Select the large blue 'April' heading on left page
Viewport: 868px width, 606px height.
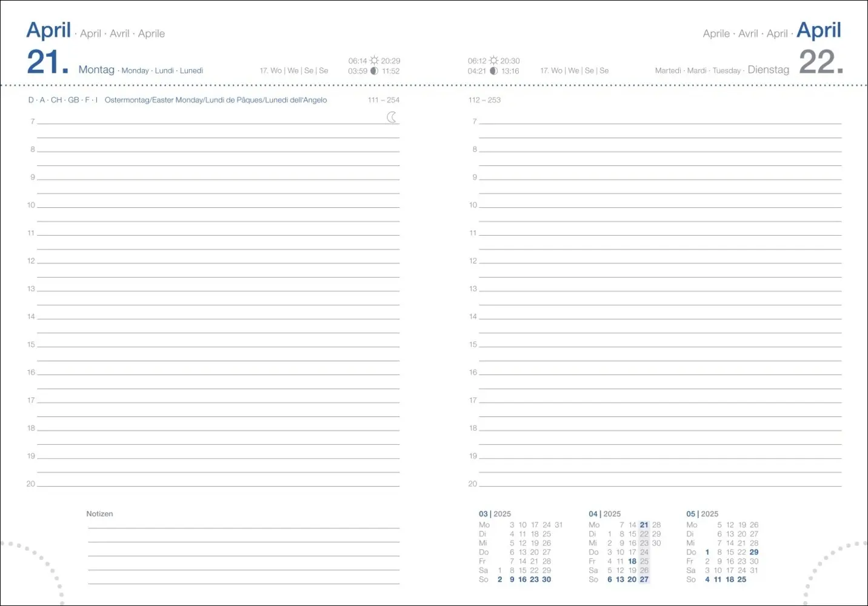coord(48,30)
